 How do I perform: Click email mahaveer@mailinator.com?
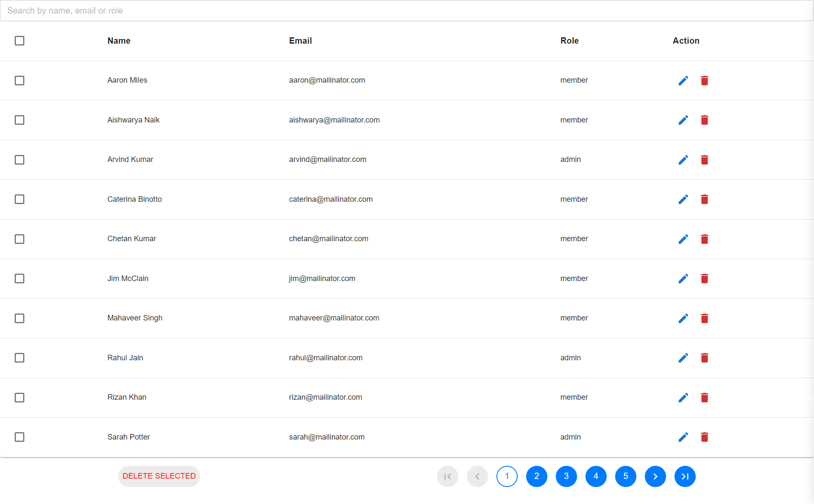(x=334, y=318)
